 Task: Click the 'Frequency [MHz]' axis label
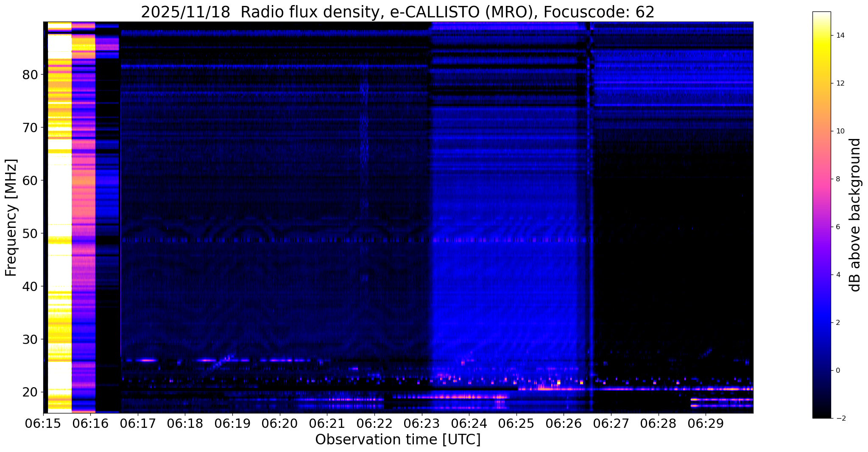11,218
